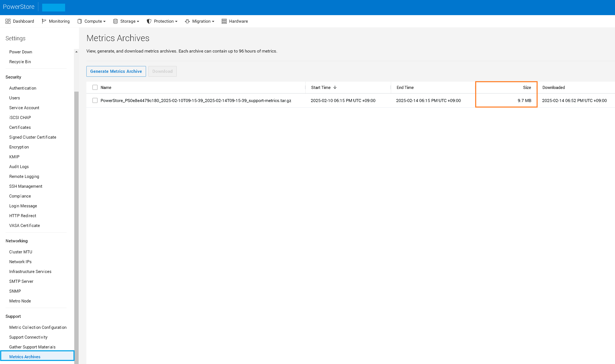The image size is (615, 364).
Task: Click the Download button
Action: 162,71
